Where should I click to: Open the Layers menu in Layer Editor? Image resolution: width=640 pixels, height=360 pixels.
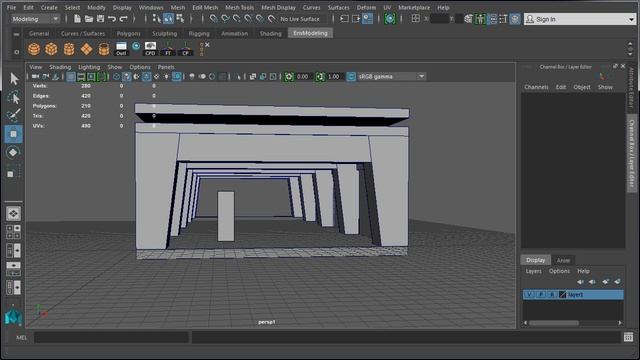tap(533, 271)
